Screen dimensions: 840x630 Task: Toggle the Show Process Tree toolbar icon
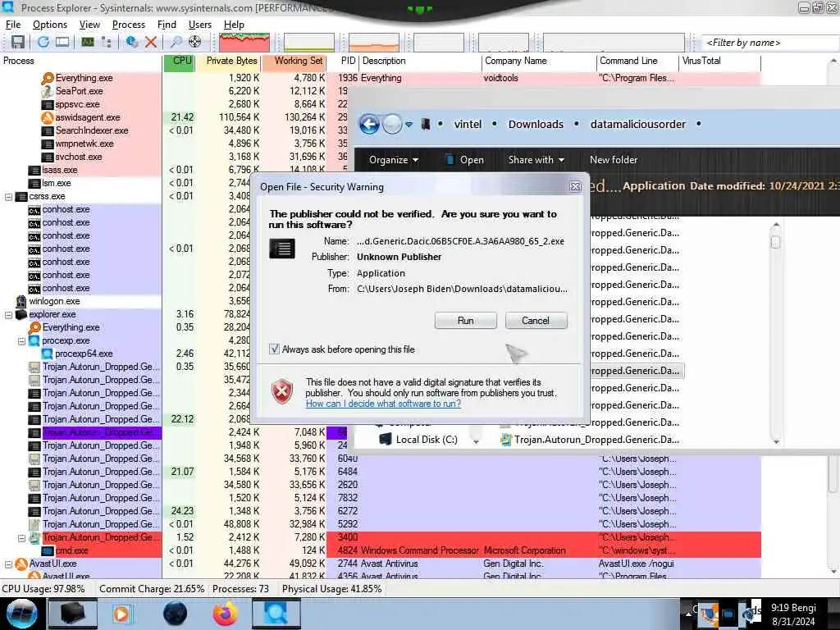tap(107, 42)
